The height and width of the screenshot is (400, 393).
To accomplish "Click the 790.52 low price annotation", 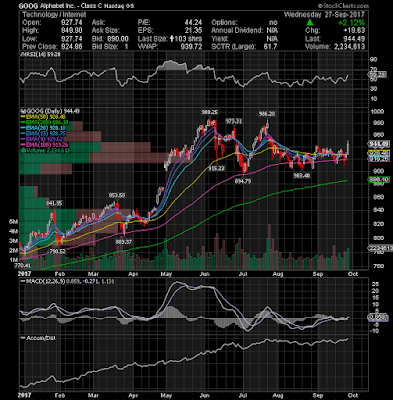I will pyautogui.click(x=57, y=251).
